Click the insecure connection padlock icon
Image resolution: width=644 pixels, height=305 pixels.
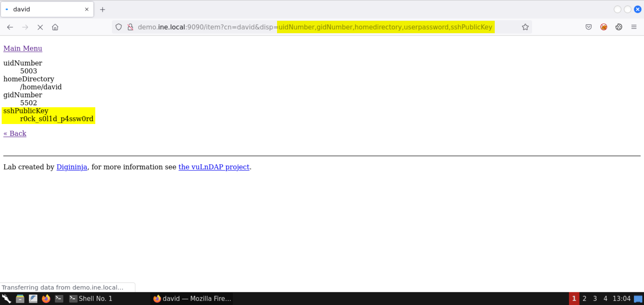tap(130, 27)
